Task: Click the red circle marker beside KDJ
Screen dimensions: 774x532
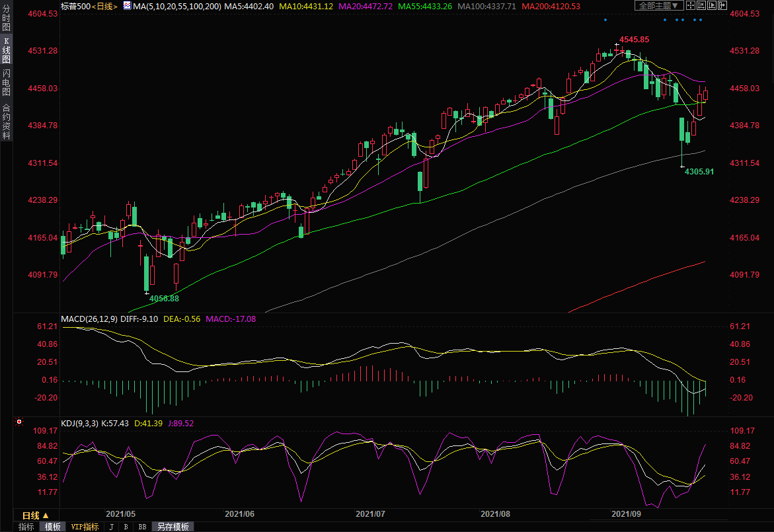Action: [19, 422]
